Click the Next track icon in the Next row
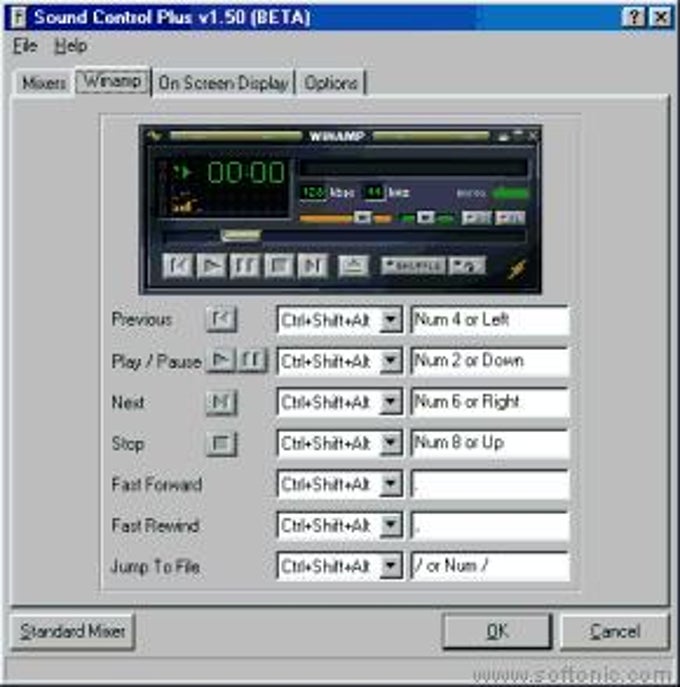This screenshot has height=687, width=680. tap(221, 402)
